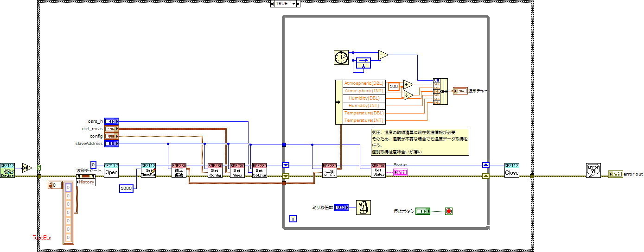Click the orange cluster loop input tunnel
The width and height of the screenshot is (644, 252).
point(284,183)
